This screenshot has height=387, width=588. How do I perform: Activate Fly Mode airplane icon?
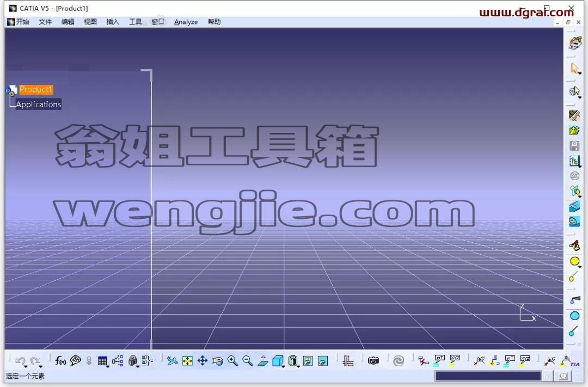point(173,361)
